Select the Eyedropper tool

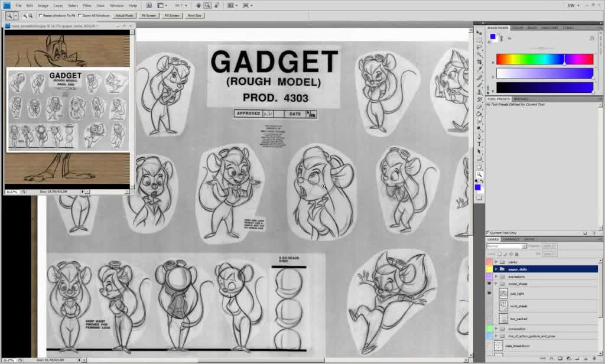[x=479, y=70]
